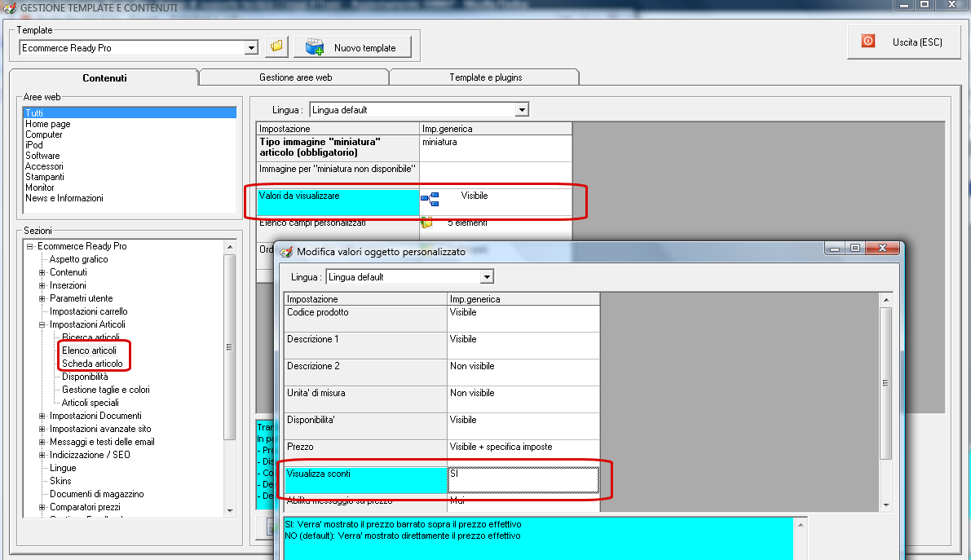Click Descrizione 2 Non visibile value

pyautogui.click(x=523, y=373)
